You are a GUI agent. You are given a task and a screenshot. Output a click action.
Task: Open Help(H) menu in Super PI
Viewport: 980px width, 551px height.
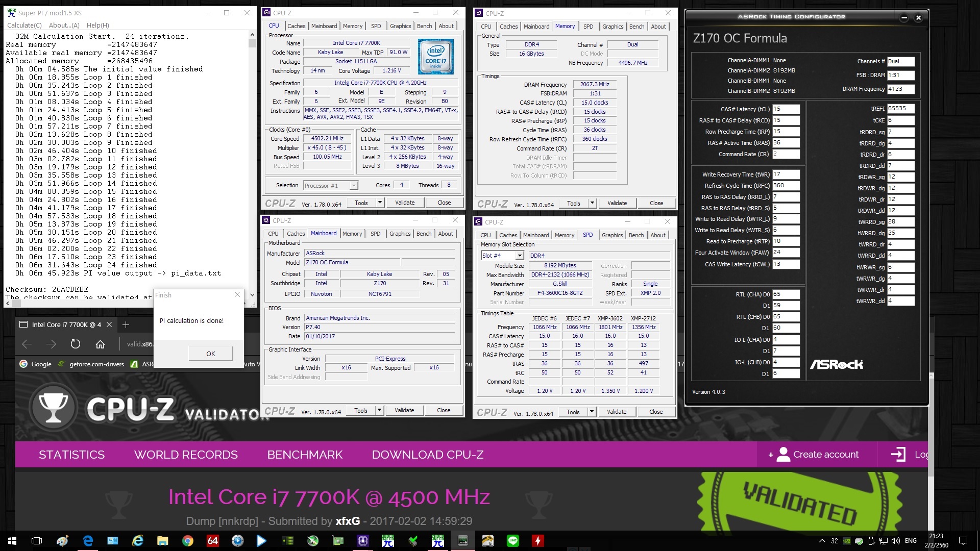click(97, 25)
